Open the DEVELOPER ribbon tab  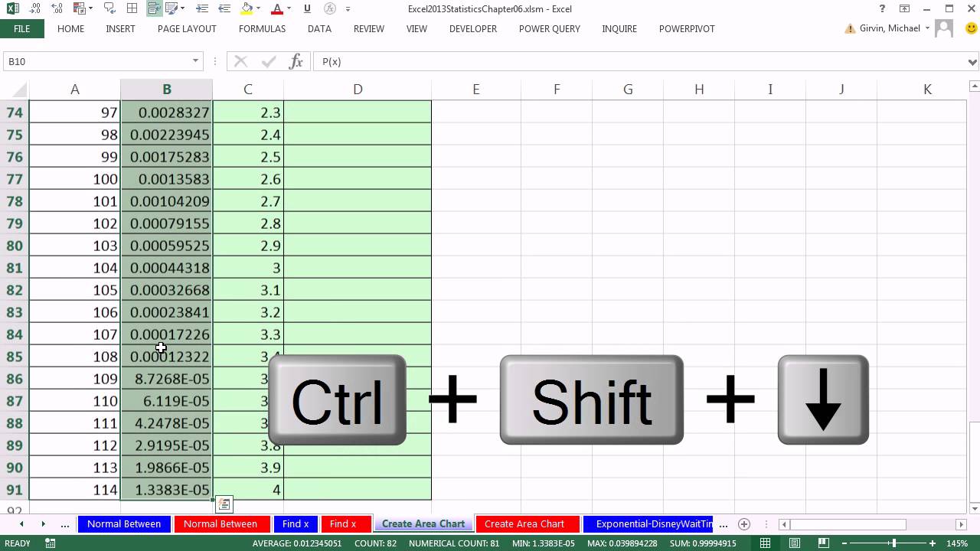pyautogui.click(x=472, y=28)
